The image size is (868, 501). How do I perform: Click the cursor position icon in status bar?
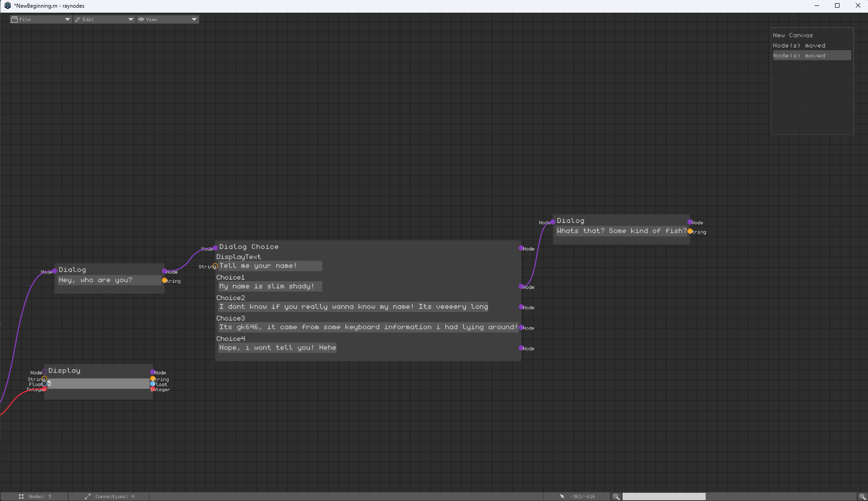562,496
